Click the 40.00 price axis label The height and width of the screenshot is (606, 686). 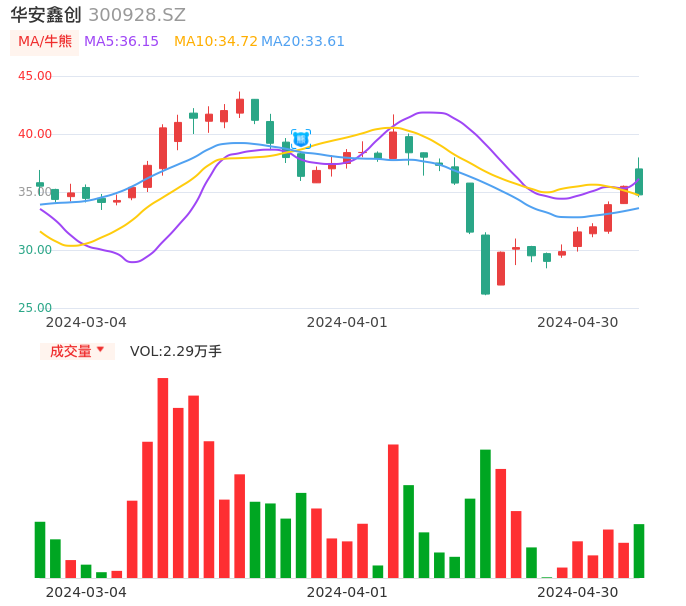pos(35,134)
